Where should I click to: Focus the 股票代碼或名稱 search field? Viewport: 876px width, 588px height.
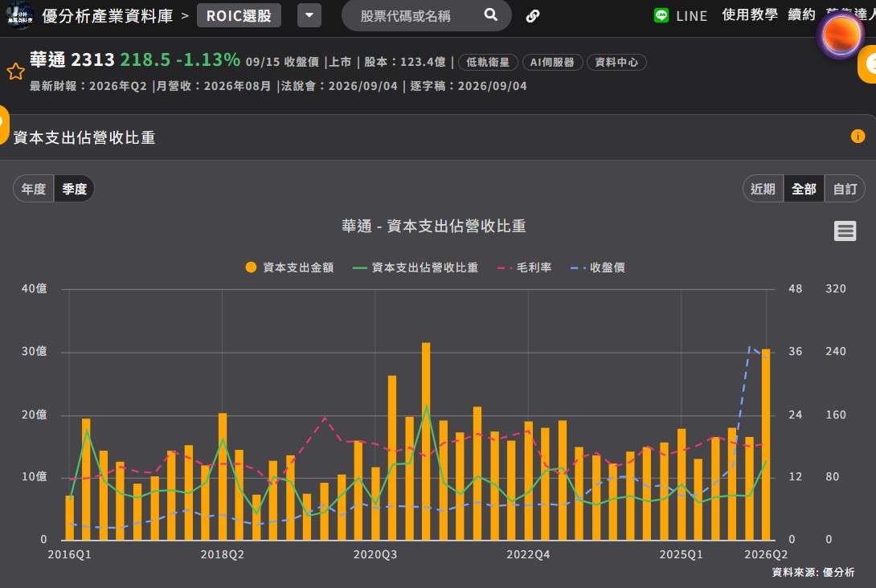coord(406,15)
